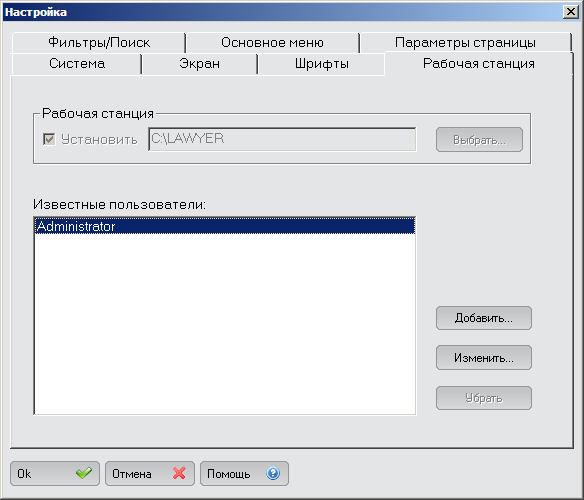Viewport: 584px width, 500px height.
Task: Click the C:\LAWYER path input field
Action: (282, 139)
